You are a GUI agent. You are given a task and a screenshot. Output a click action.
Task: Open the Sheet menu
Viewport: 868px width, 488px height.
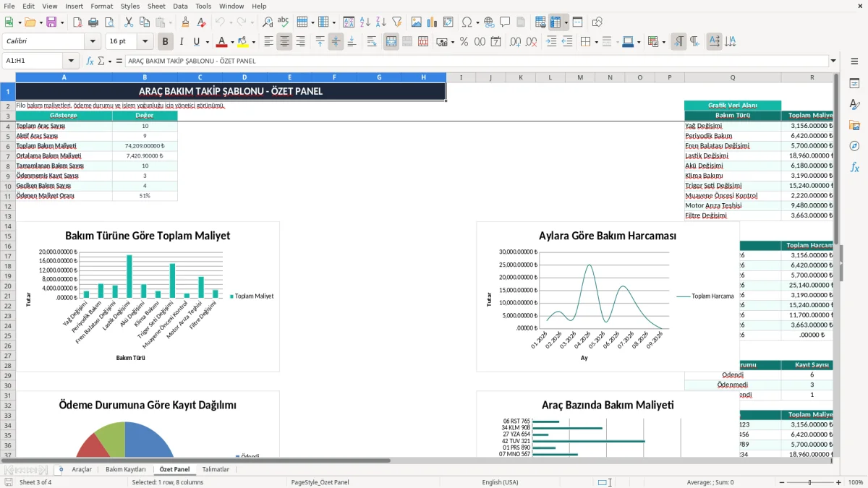coord(156,6)
